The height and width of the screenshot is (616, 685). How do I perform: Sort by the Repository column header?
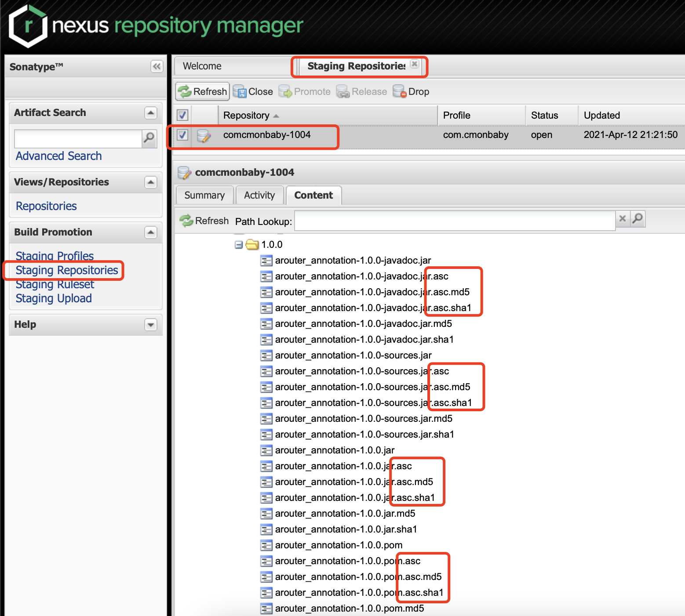coord(328,115)
